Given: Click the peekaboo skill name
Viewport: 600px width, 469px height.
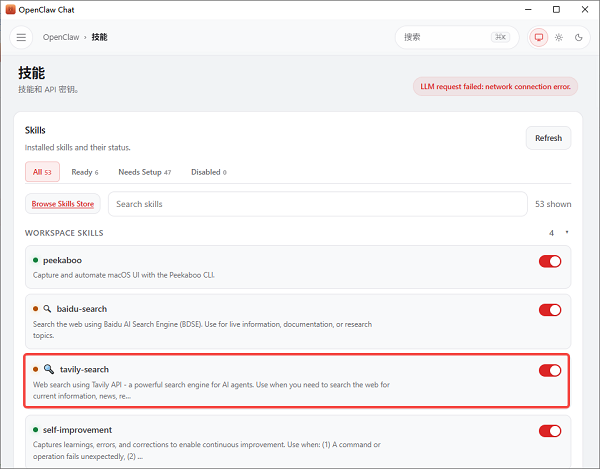Looking at the screenshot, I should coord(62,260).
